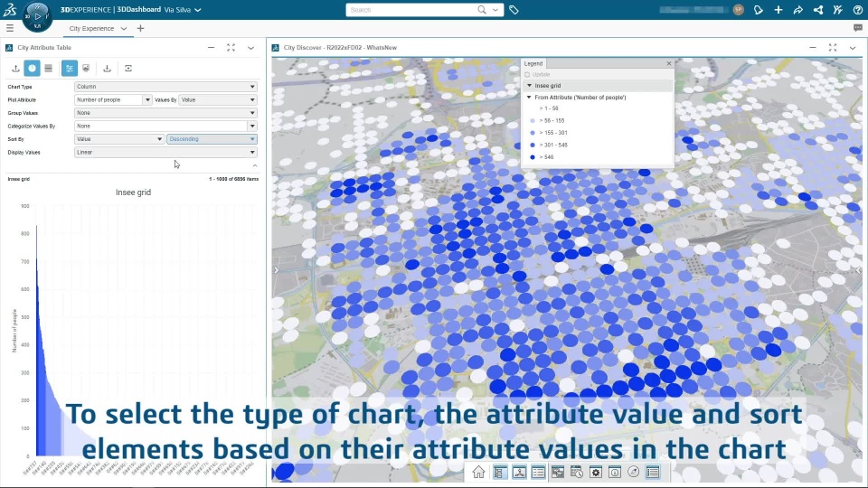Expand the map's left side arrow
Viewport: 868px width, 488px height.
[x=277, y=270]
